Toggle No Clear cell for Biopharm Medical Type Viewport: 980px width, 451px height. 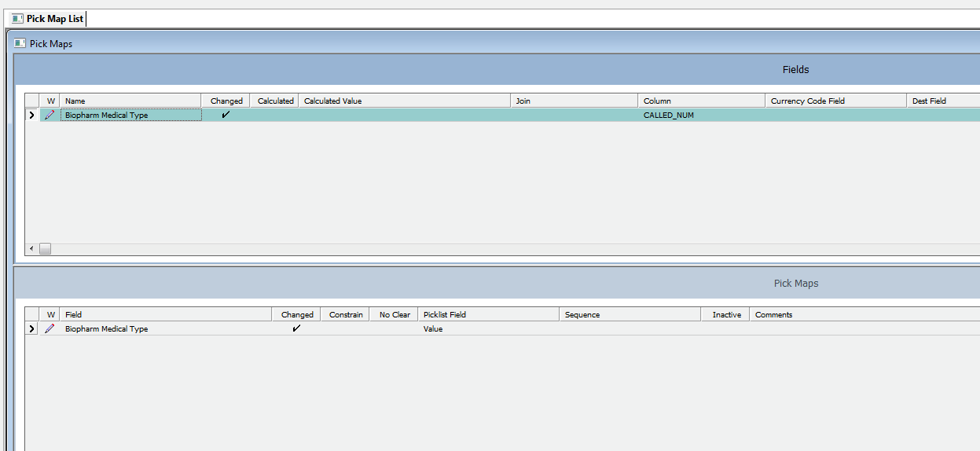point(394,328)
